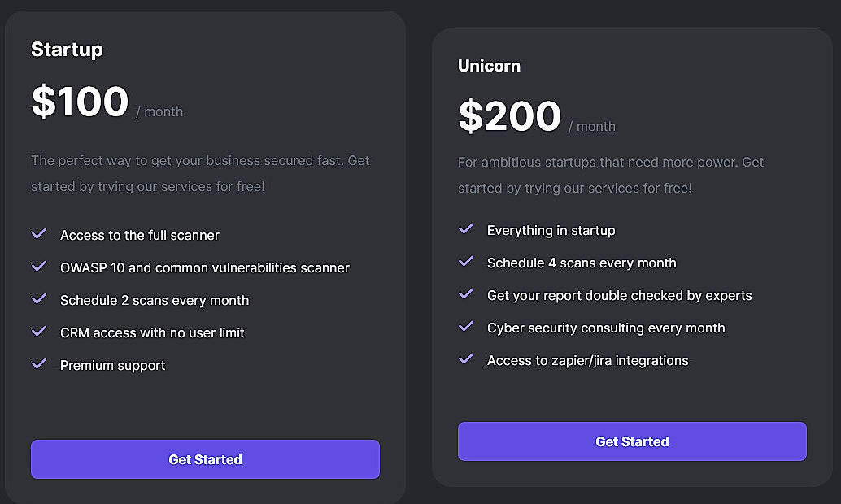The image size is (841, 504).
Task: Select the Startup plan heading
Action: [x=67, y=50]
